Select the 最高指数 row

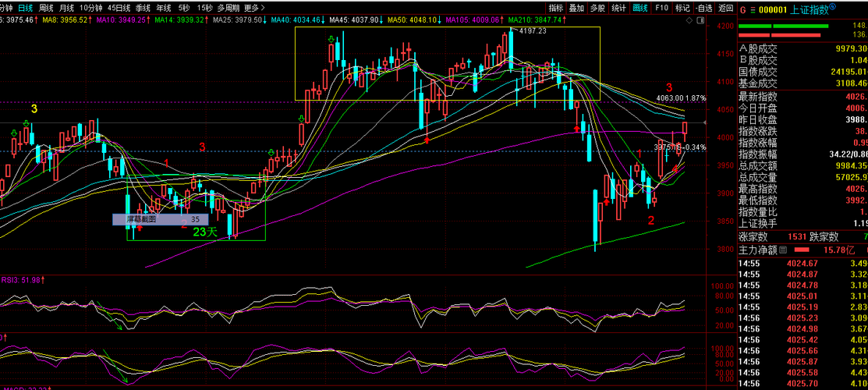click(x=802, y=188)
